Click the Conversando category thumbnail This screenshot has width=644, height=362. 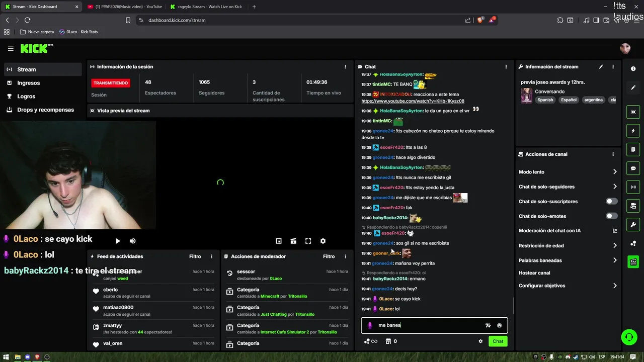pyautogui.click(x=526, y=96)
